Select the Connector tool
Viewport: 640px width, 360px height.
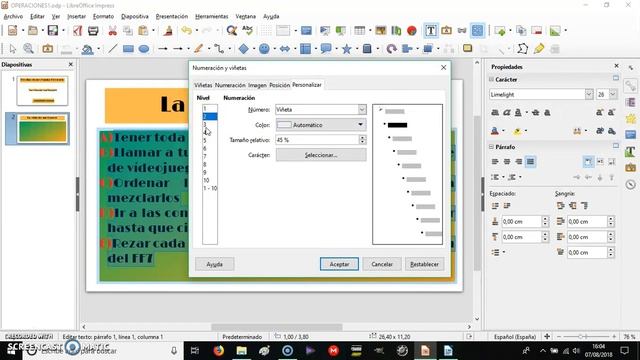point(219,49)
